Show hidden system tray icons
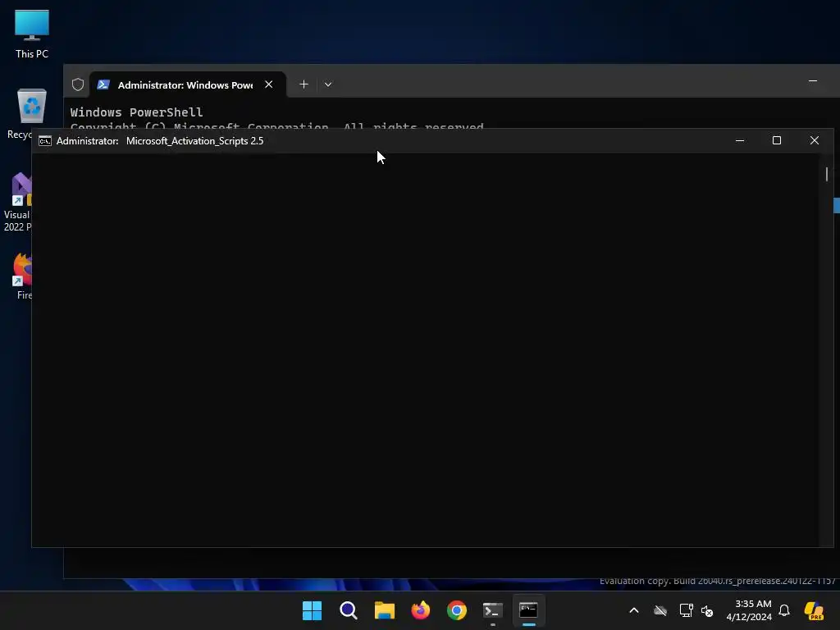The width and height of the screenshot is (840, 630). pos(634,610)
